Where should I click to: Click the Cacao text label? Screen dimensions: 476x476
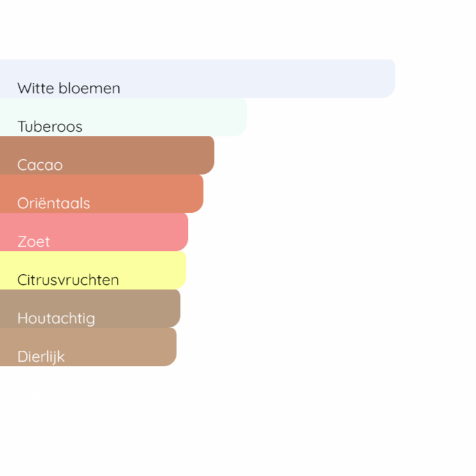(x=40, y=165)
